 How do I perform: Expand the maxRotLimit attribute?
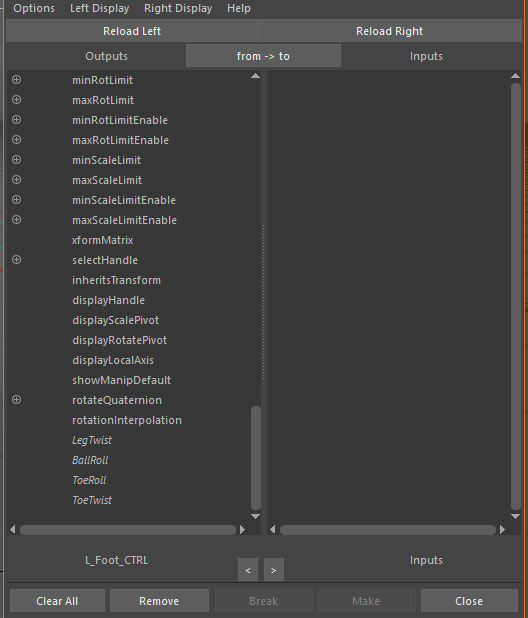[17, 100]
